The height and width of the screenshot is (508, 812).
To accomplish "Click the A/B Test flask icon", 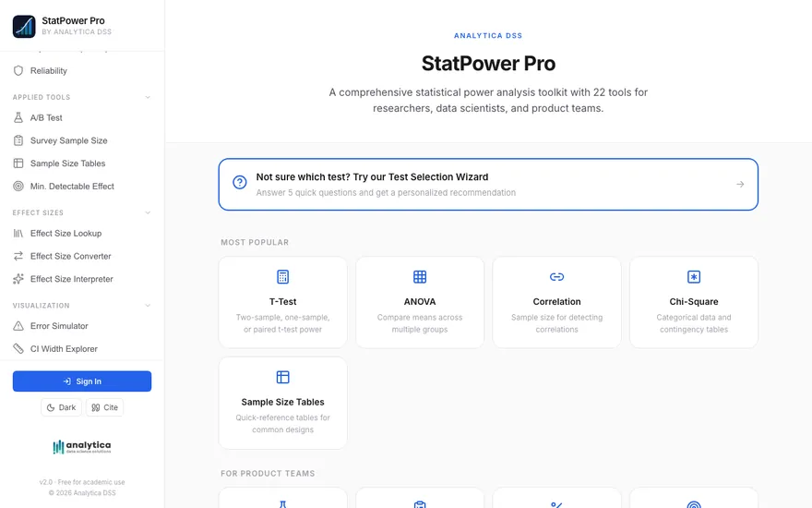I will pyautogui.click(x=18, y=117).
